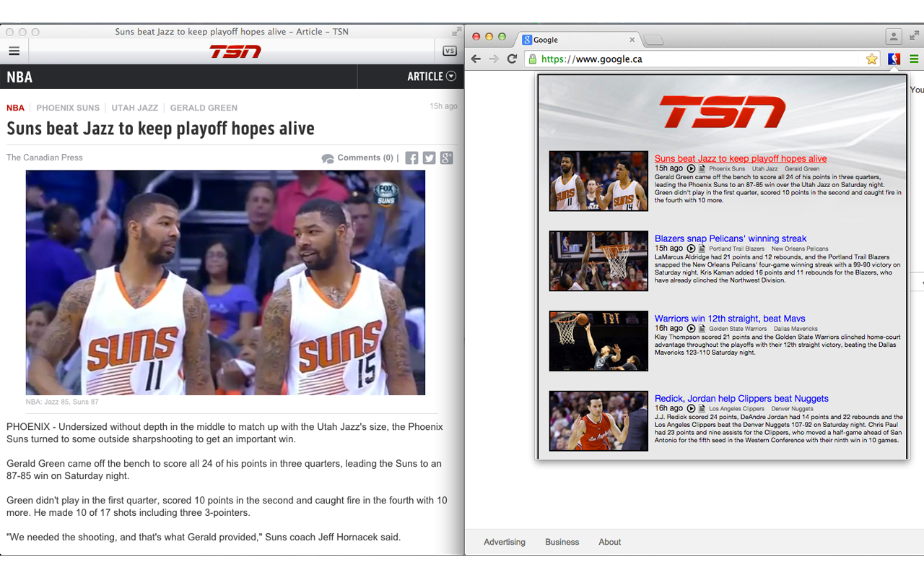Open the hamburger menu in the TSN article window
The height and width of the screenshot is (578, 924).
click(x=14, y=51)
